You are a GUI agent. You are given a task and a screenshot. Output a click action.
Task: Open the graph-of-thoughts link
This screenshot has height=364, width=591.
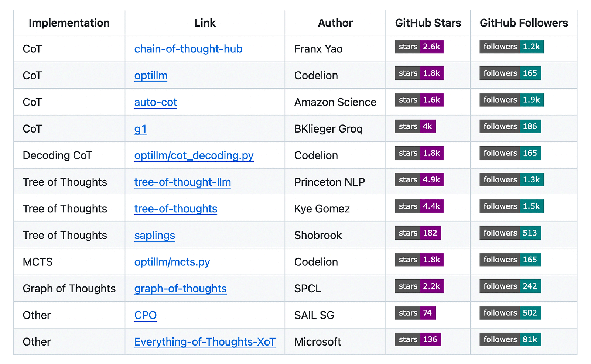tap(180, 288)
